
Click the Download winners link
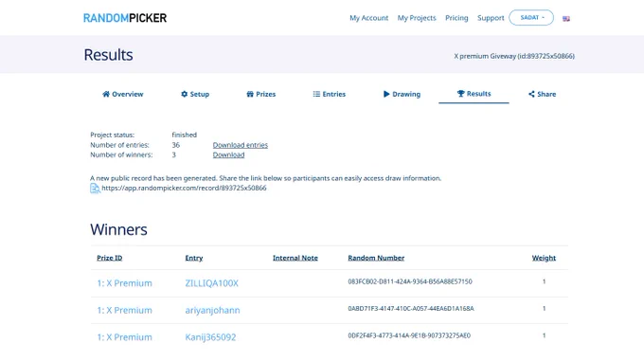tap(228, 154)
